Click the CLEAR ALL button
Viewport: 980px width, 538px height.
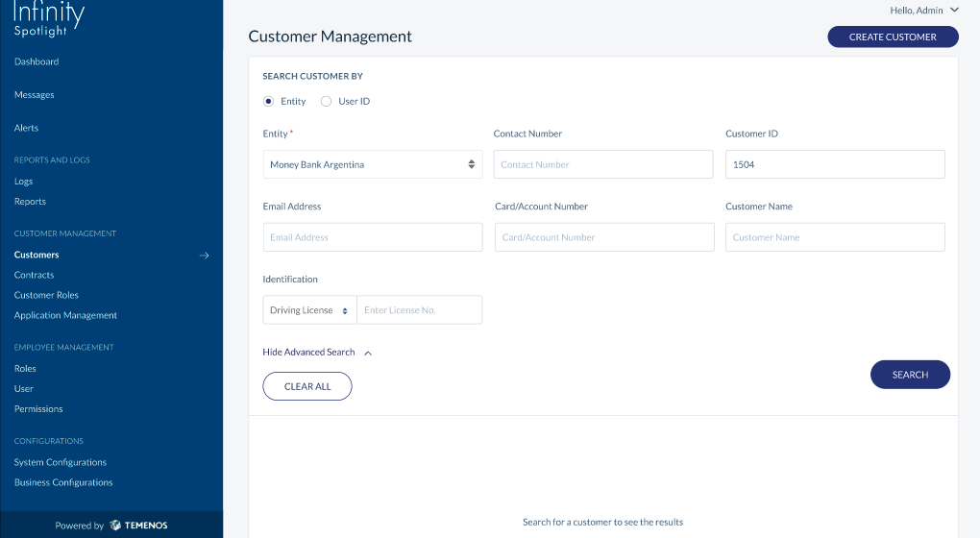tap(307, 386)
